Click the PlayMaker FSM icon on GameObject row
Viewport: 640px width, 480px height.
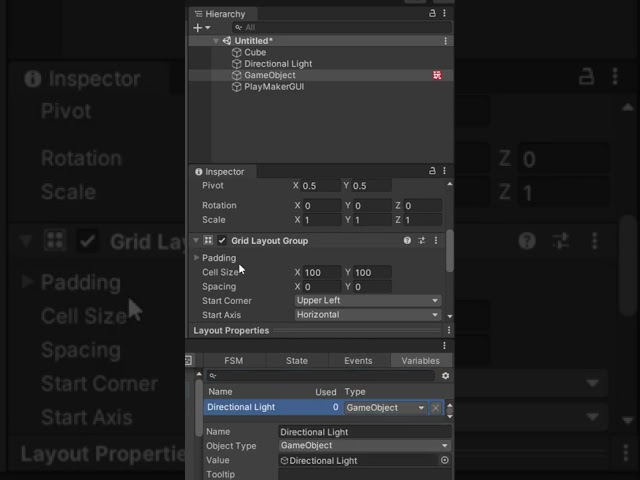(x=437, y=75)
